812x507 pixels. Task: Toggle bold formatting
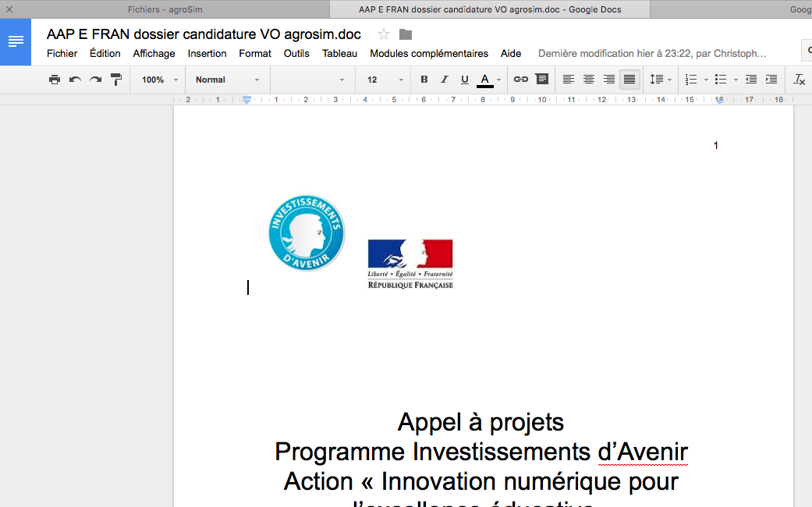point(424,80)
